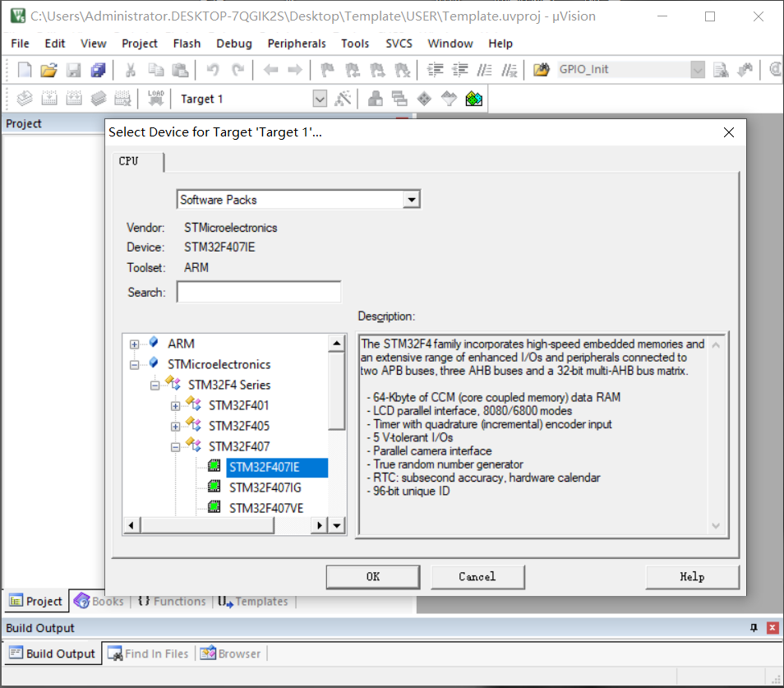Click device tree scroll down arrow
Viewport: 784px width, 688px height.
(x=336, y=525)
